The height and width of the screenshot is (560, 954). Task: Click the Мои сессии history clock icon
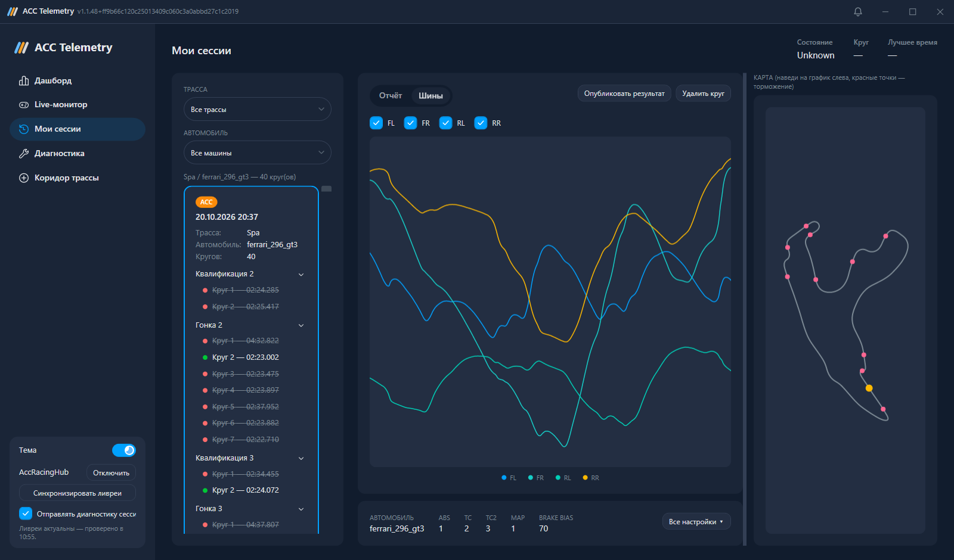[x=24, y=129]
